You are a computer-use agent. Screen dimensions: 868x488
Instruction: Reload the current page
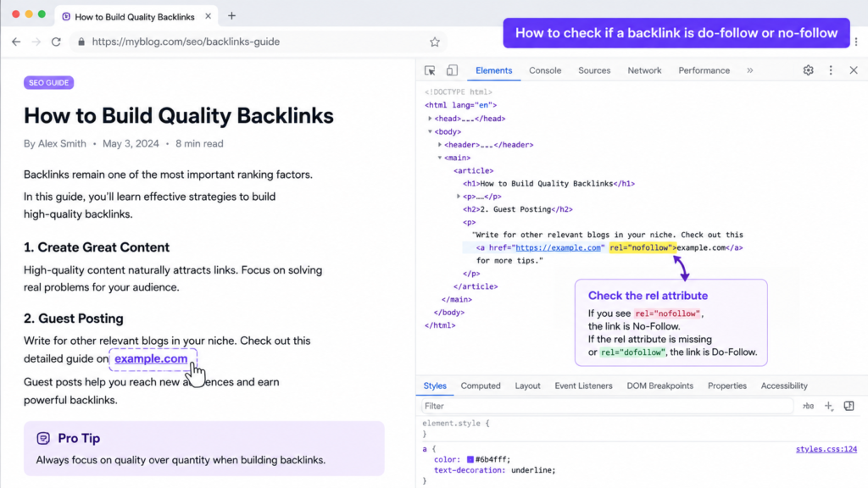pos(56,42)
